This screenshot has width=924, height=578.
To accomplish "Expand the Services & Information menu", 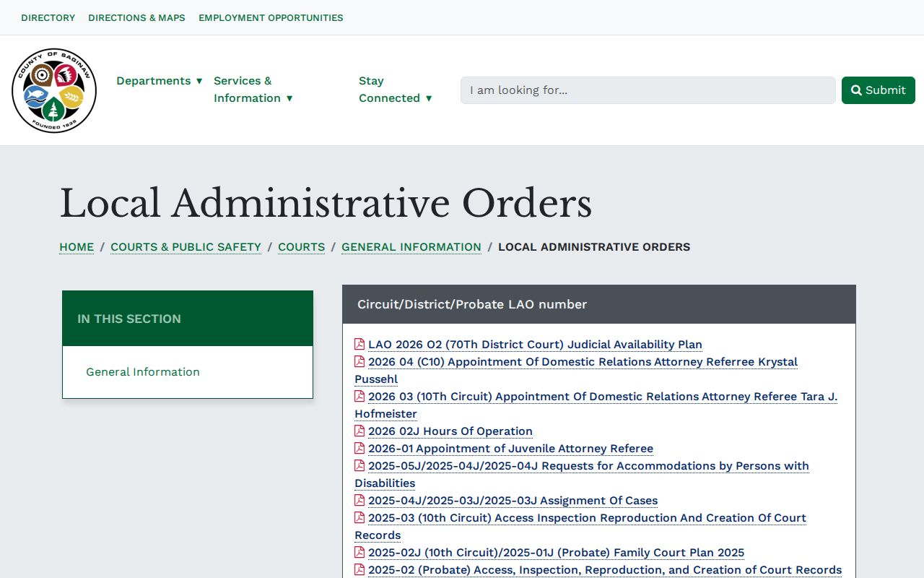I will (x=253, y=90).
